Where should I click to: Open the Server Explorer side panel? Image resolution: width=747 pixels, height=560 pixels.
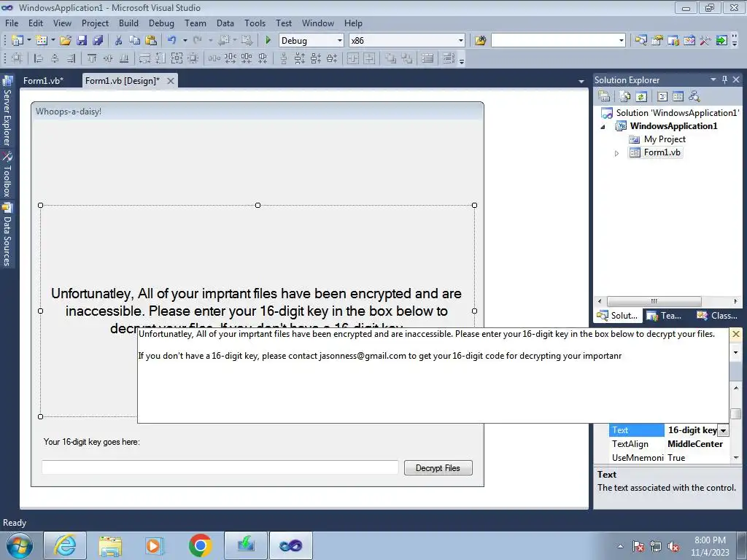(x=7, y=112)
